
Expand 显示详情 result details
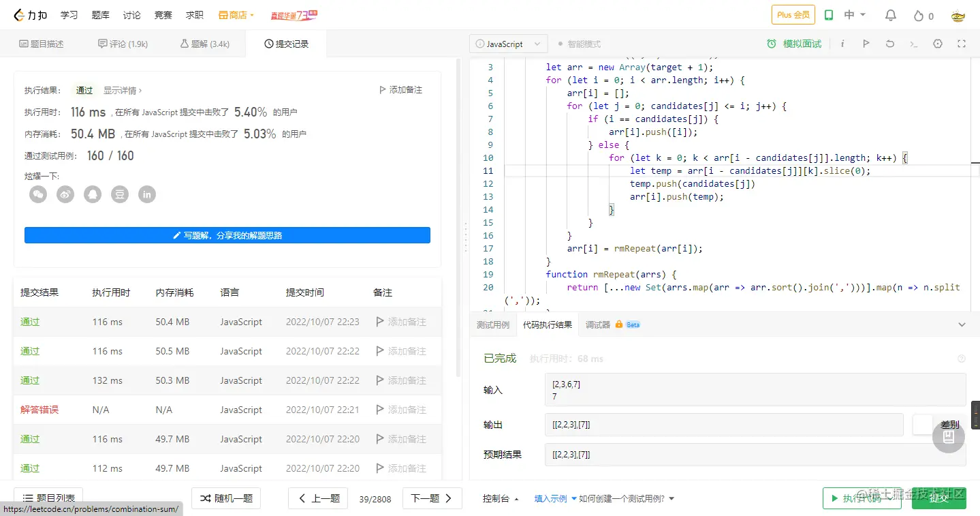[x=123, y=90]
